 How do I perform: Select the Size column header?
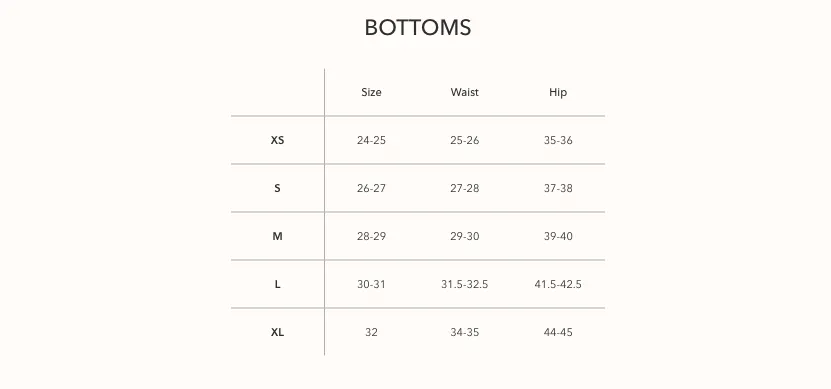(371, 92)
